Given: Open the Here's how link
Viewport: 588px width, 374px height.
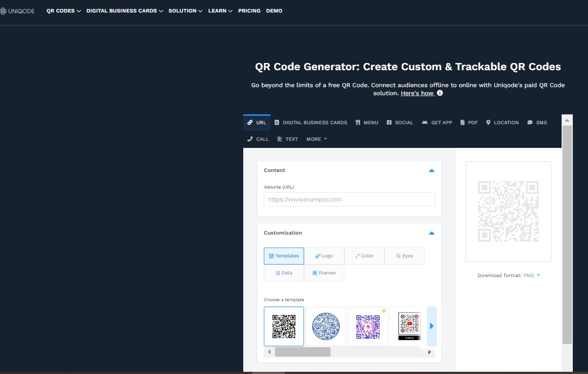Looking at the screenshot, I should 418,93.
